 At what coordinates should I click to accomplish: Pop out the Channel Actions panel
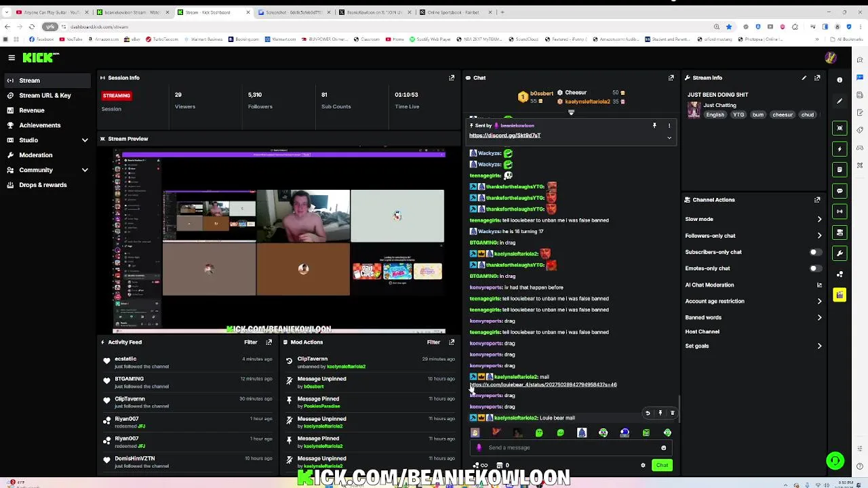pyautogui.click(x=817, y=200)
